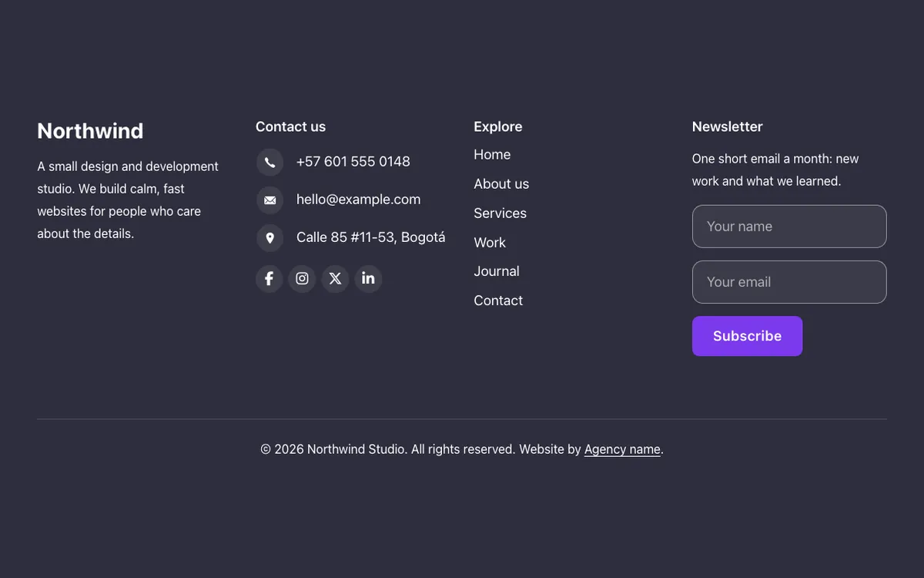Open the Instagram social icon
The height and width of the screenshot is (578, 924).
pyautogui.click(x=302, y=278)
